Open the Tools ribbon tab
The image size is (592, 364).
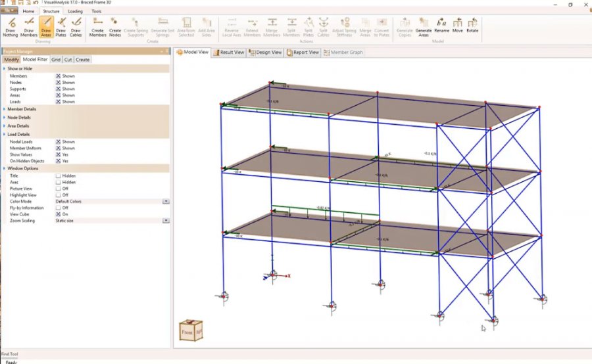pos(96,11)
